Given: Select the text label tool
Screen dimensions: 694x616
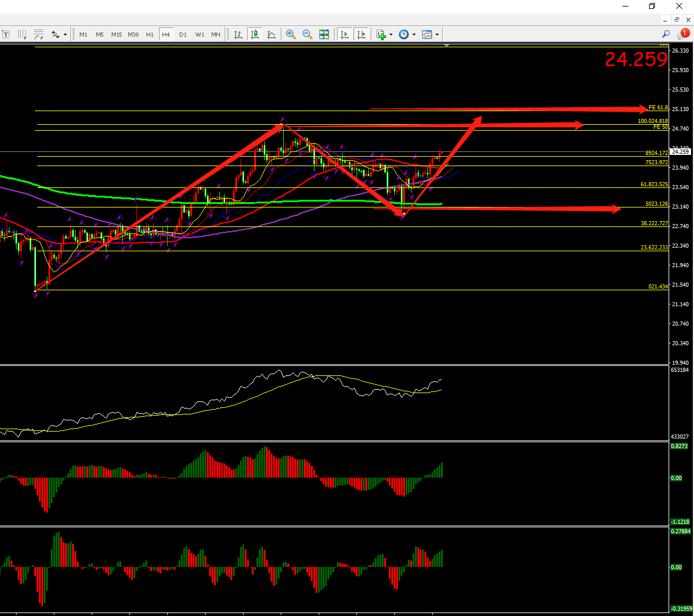Looking at the screenshot, I should pos(6,34).
